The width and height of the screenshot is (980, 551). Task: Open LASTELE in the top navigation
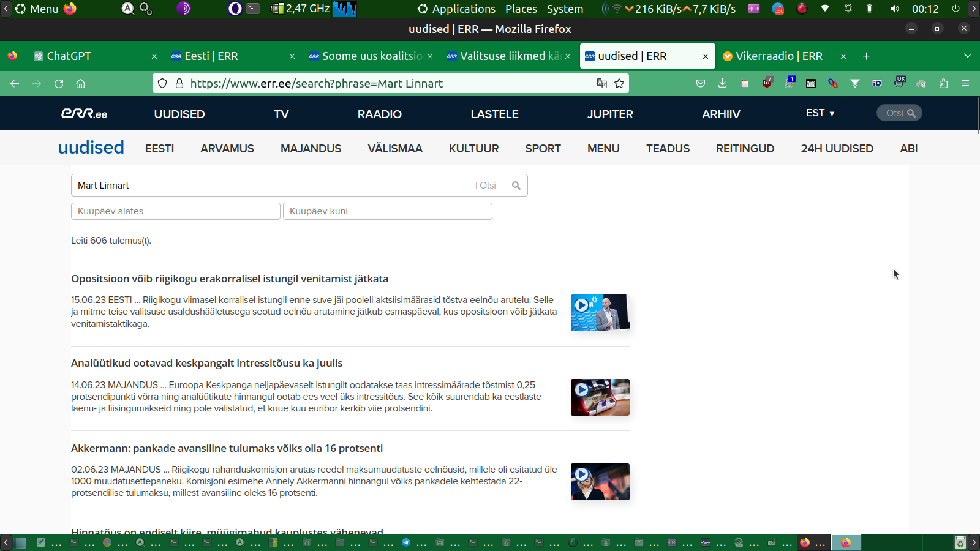[x=495, y=114]
